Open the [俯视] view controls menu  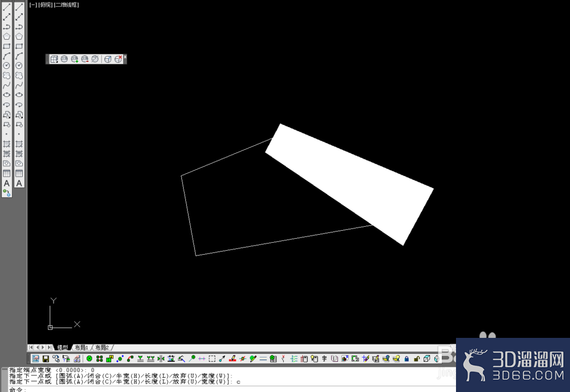pos(45,5)
